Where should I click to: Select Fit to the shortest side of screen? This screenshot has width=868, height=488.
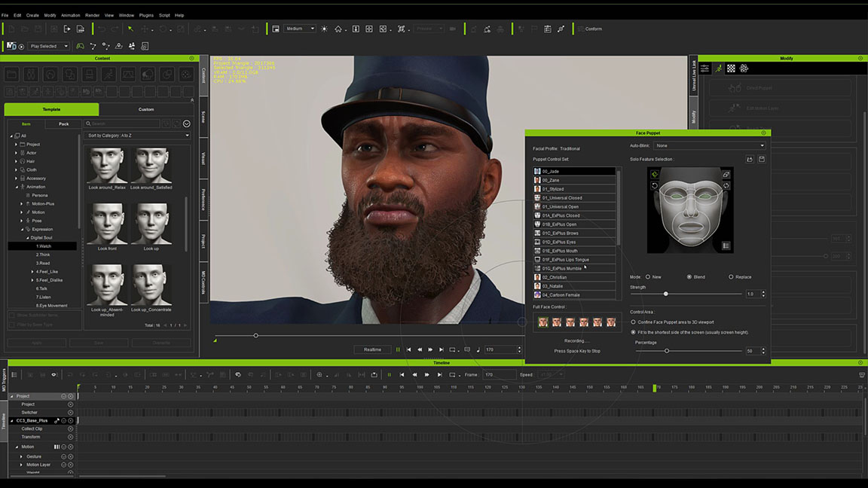click(633, 333)
